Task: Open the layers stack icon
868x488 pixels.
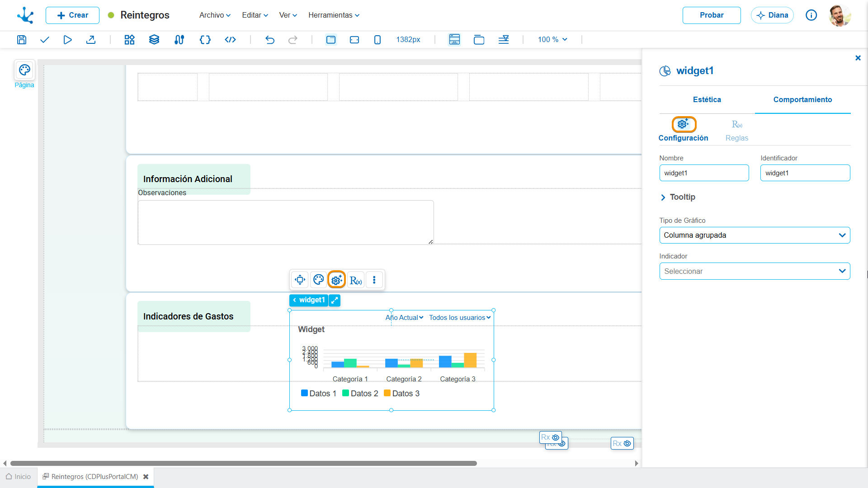Action: (x=154, y=40)
